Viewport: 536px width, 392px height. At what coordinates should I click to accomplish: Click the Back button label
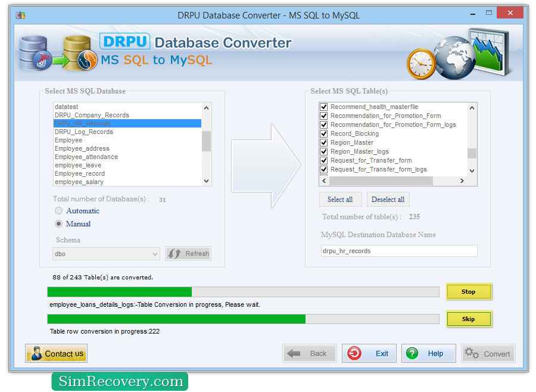pos(318,354)
